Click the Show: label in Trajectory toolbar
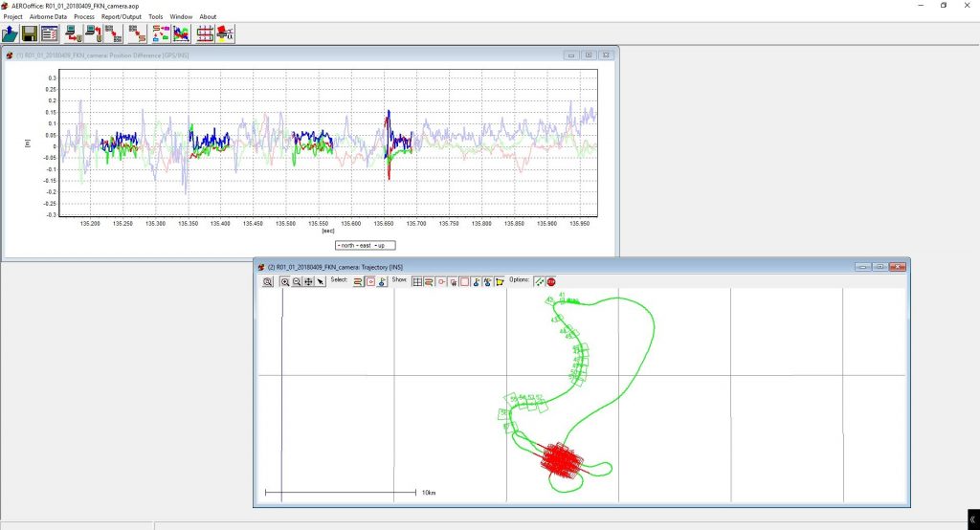Viewport: 980px width, 530px height. point(399,280)
